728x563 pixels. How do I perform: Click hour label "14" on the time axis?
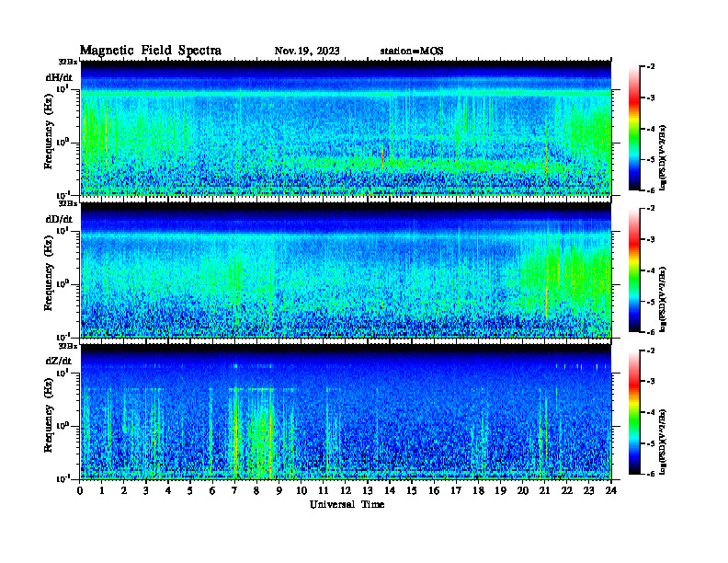point(390,491)
